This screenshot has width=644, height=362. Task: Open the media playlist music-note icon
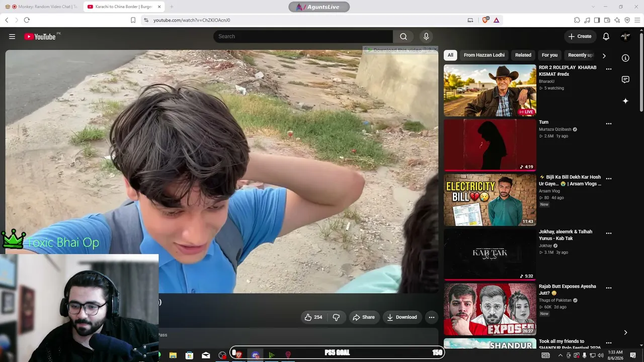[587, 20]
